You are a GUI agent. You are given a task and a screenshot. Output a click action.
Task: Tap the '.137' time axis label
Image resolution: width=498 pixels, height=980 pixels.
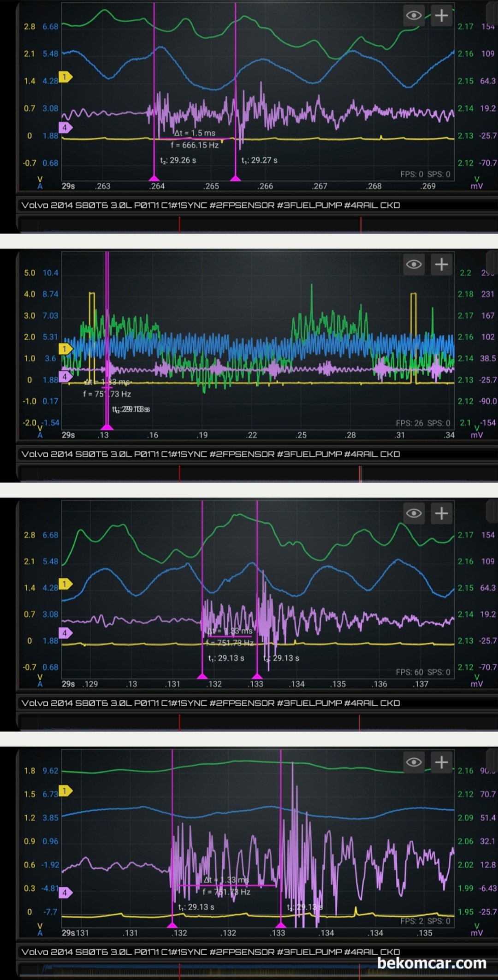point(421,684)
